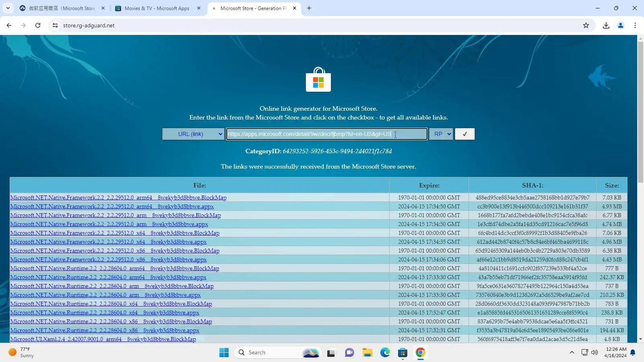Click the Microsoft Store link input field
644x362 pixels.
[x=326, y=134]
